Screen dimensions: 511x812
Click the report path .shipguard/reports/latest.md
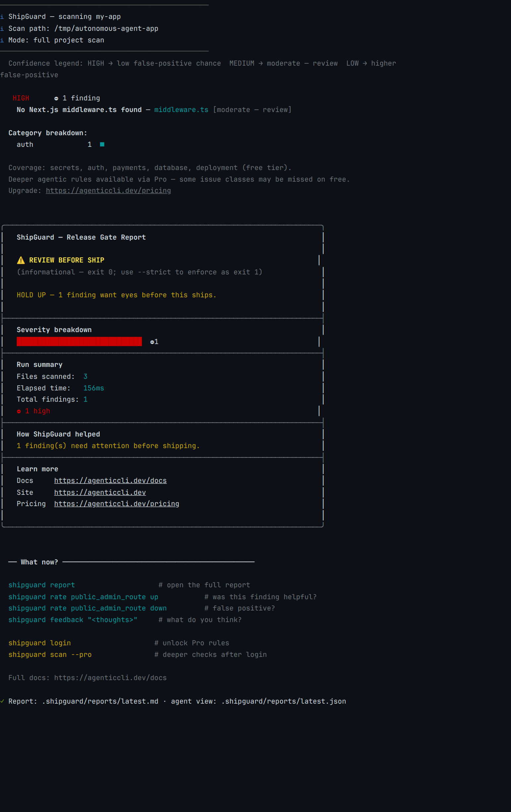pyautogui.click(x=100, y=701)
